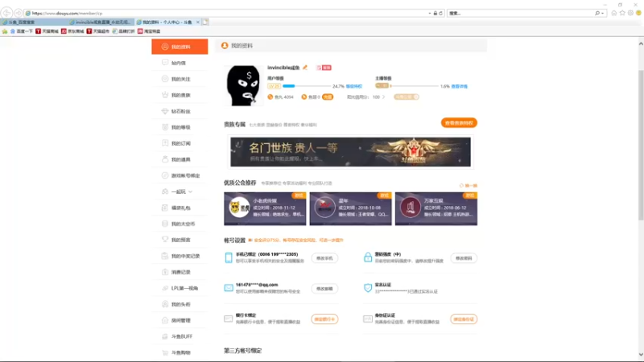Click the 绑定银行卡 button

324,319
